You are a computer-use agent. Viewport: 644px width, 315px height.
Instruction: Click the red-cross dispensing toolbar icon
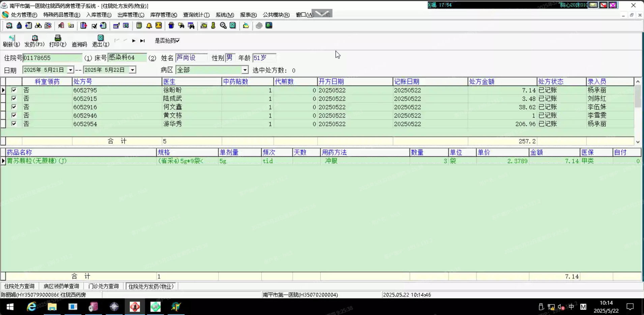pyautogui.click(x=9, y=26)
